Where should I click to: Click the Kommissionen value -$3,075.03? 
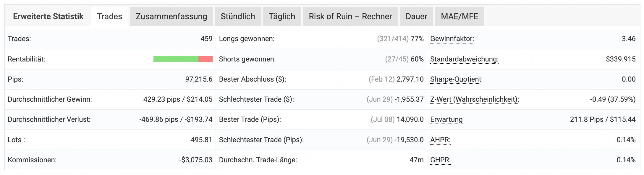click(x=196, y=160)
